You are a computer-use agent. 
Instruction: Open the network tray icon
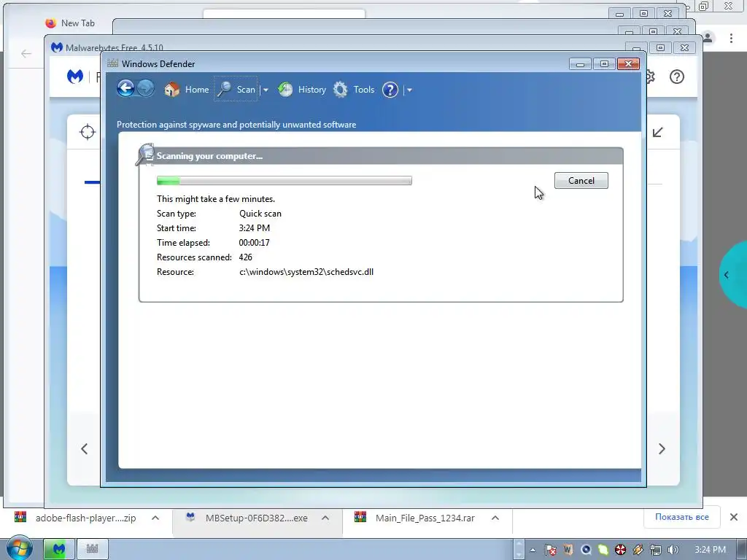point(656,550)
